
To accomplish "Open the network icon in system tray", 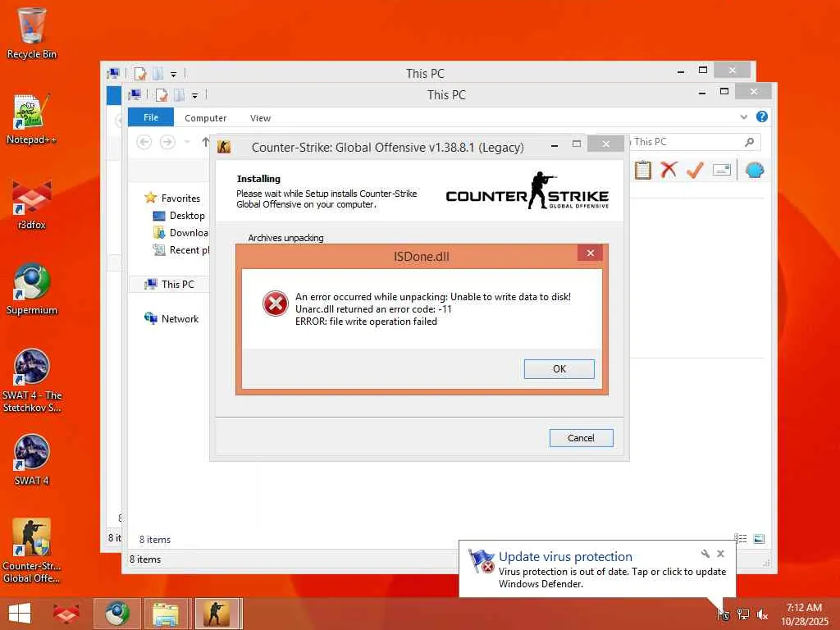I will (x=743, y=614).
